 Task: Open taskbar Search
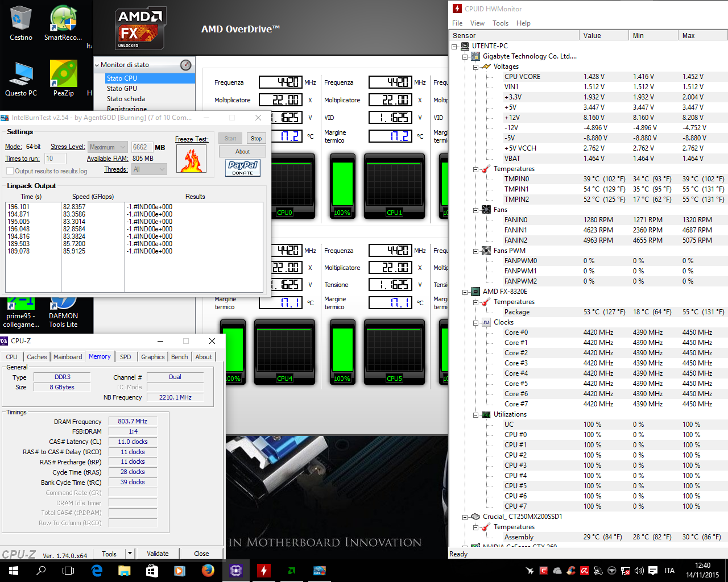pyautogui.click(x=41, y=571)
